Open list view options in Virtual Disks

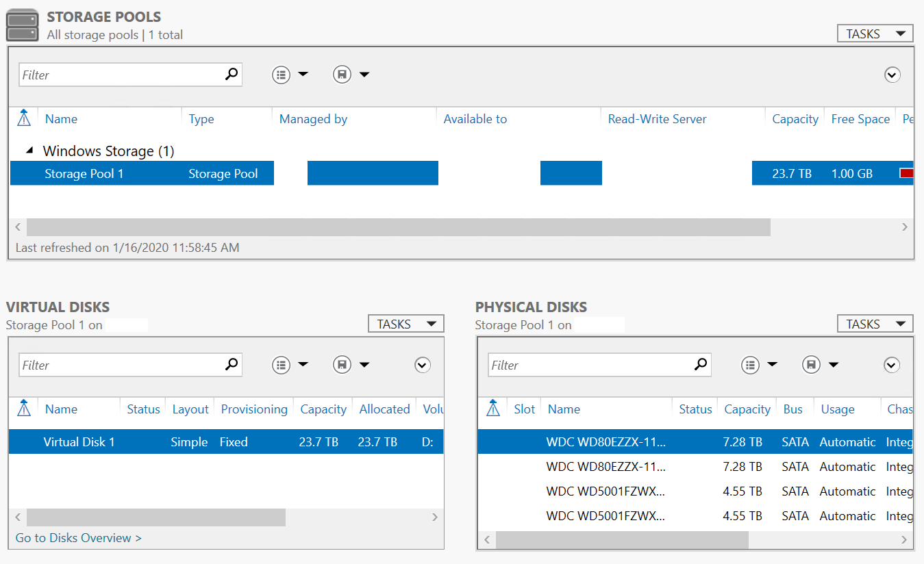click(290, 365)
